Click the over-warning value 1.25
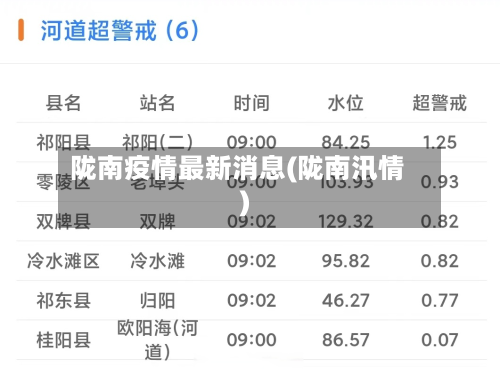The image size is (500, 375). 439,142
